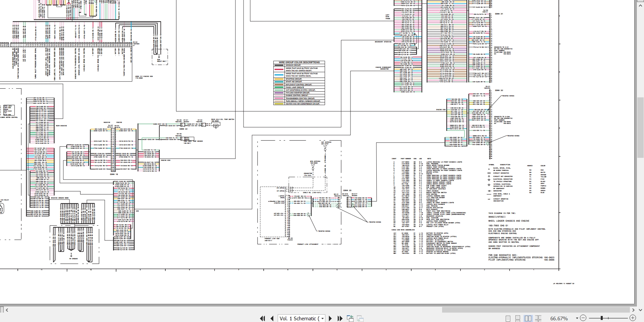Click the grayed-out next view icon
This screenshot has width=644, height=322.
tap(360, 318)
